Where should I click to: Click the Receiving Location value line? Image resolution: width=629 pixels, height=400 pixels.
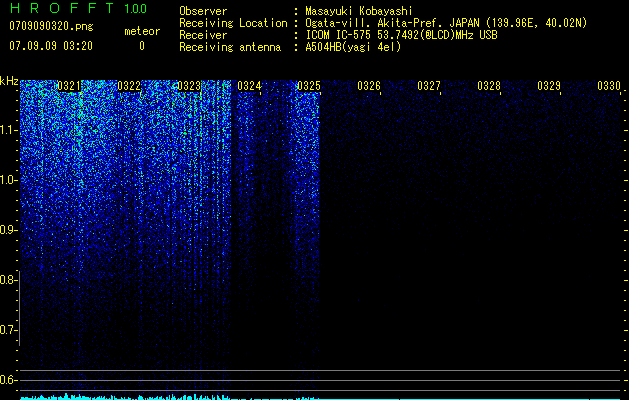click(x=446, y=23)
